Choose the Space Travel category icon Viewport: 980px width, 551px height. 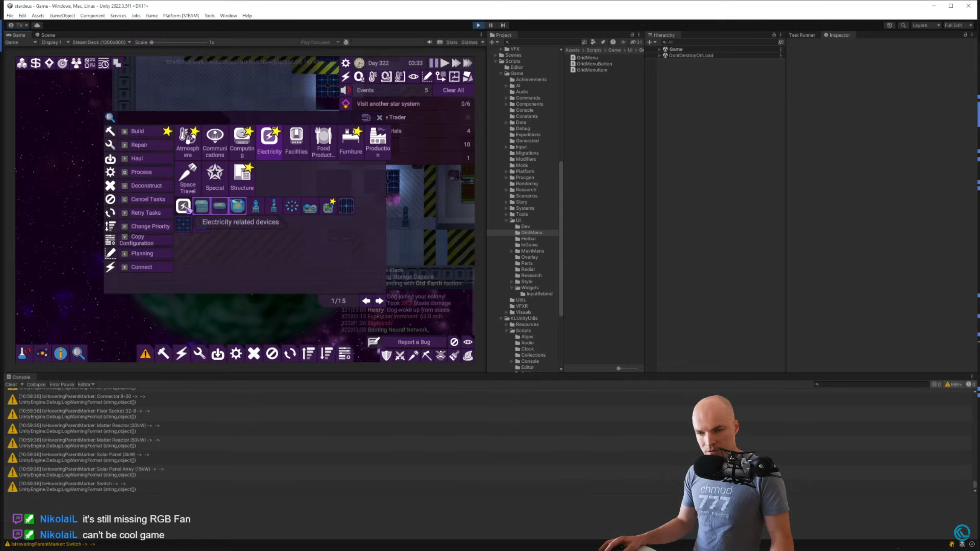point(188,173)
